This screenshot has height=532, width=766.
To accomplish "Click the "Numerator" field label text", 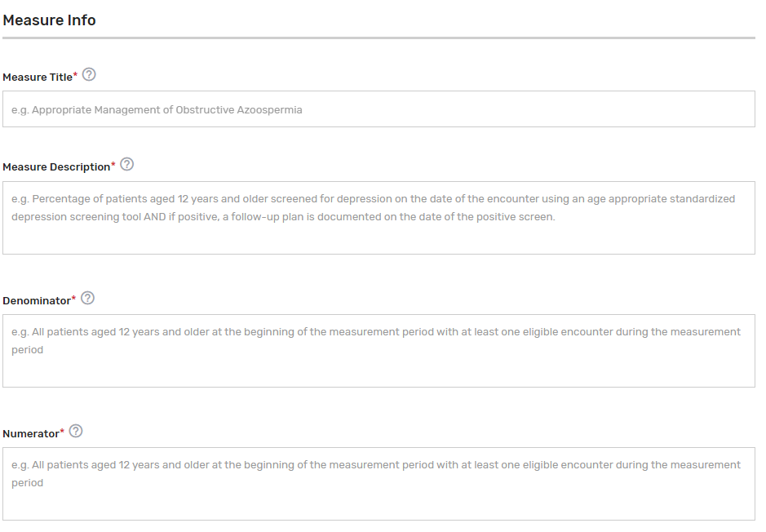I will click(31, 434).
